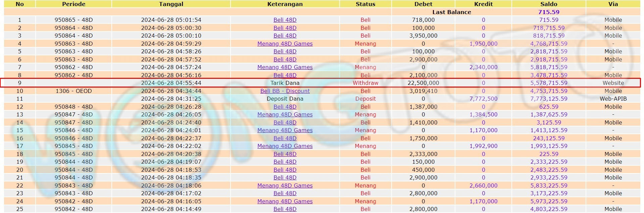Open Menang 48D Games link at 04:16:05
The width and height of the screenshot is (644, 213).
(285, 201)
